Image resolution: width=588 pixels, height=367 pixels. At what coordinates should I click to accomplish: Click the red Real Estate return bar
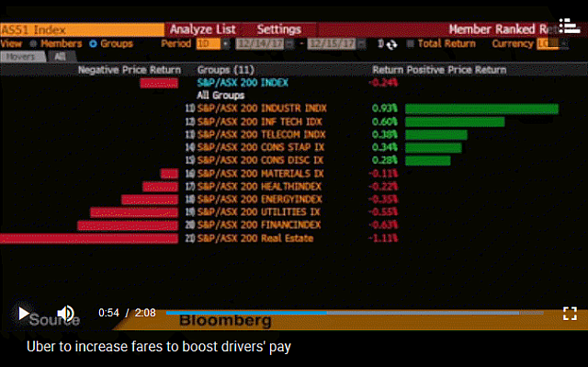pos(89,238)
